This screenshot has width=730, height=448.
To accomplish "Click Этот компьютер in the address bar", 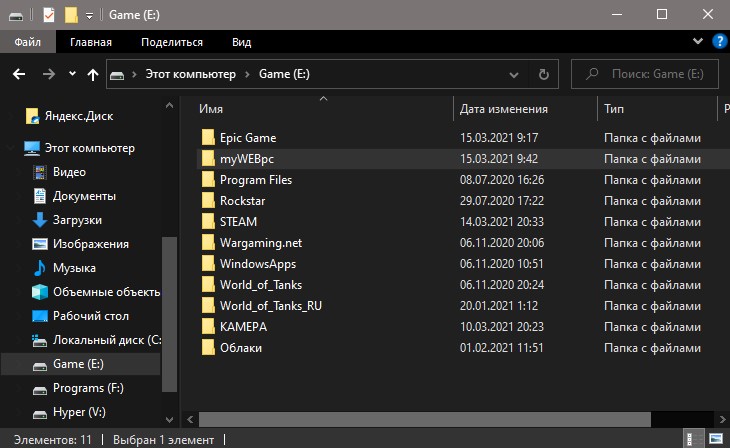I will click(x=190, y=74).
